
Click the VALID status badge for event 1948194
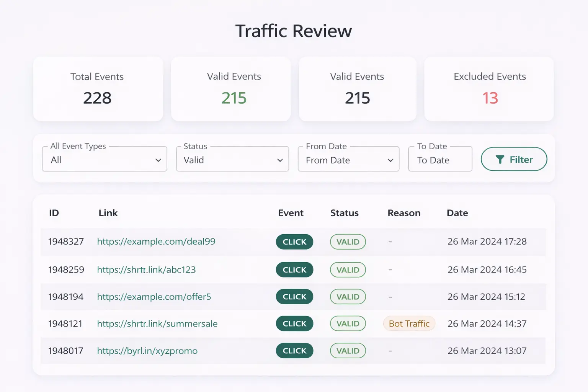[x=348, y=297]
